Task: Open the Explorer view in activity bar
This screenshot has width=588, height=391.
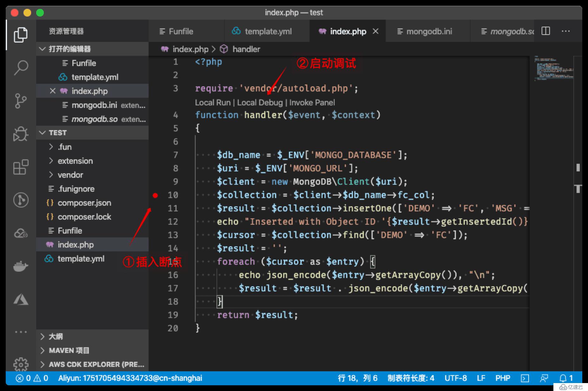Action: click(x=21, y=34)
